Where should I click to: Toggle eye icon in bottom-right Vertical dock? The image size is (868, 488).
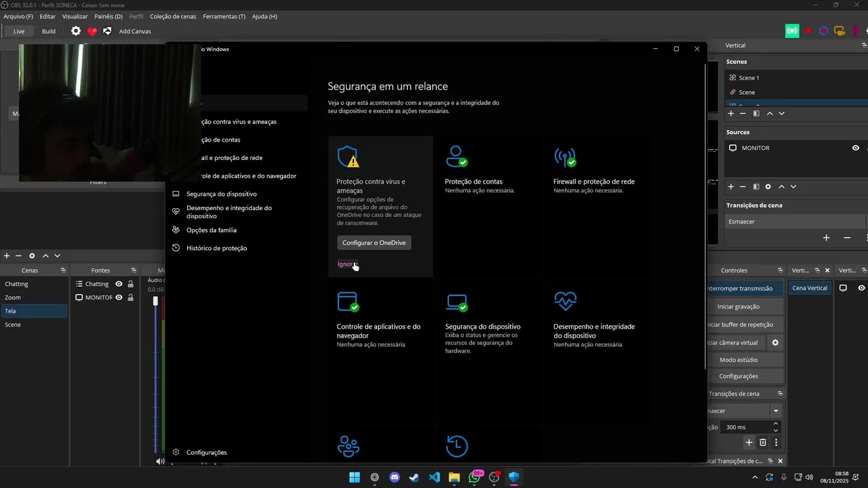point(861,288)
